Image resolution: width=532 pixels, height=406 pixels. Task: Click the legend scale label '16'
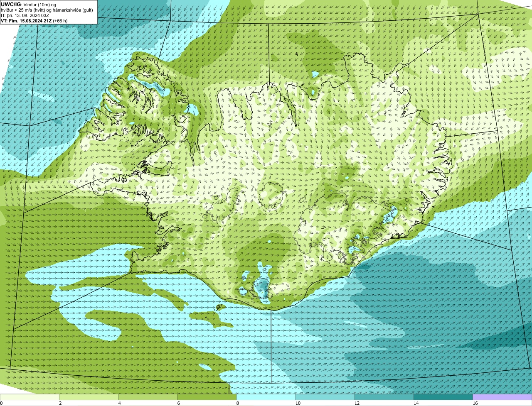pyautogui.click(x=475, y=403)
